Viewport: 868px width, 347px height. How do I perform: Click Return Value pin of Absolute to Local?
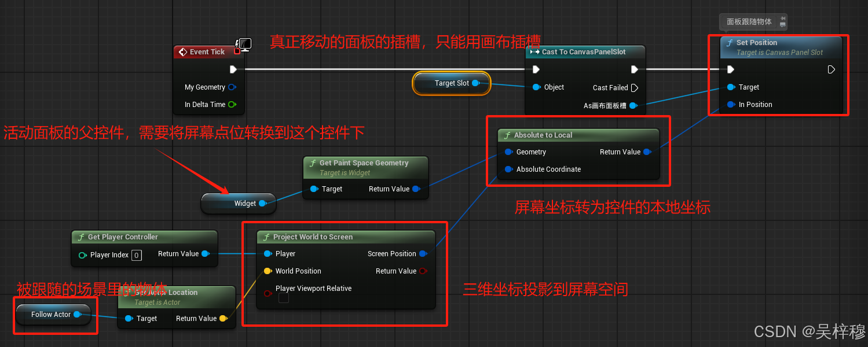(x=647, y=152)
